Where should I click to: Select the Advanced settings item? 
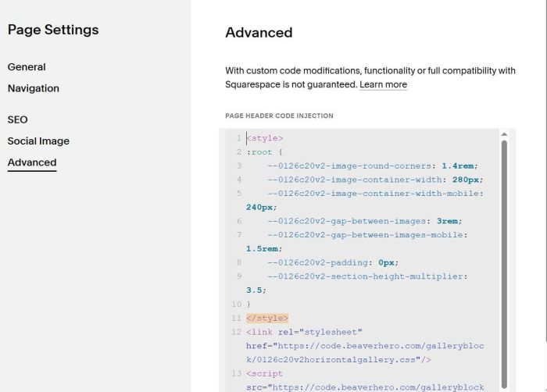pos(32,162)
